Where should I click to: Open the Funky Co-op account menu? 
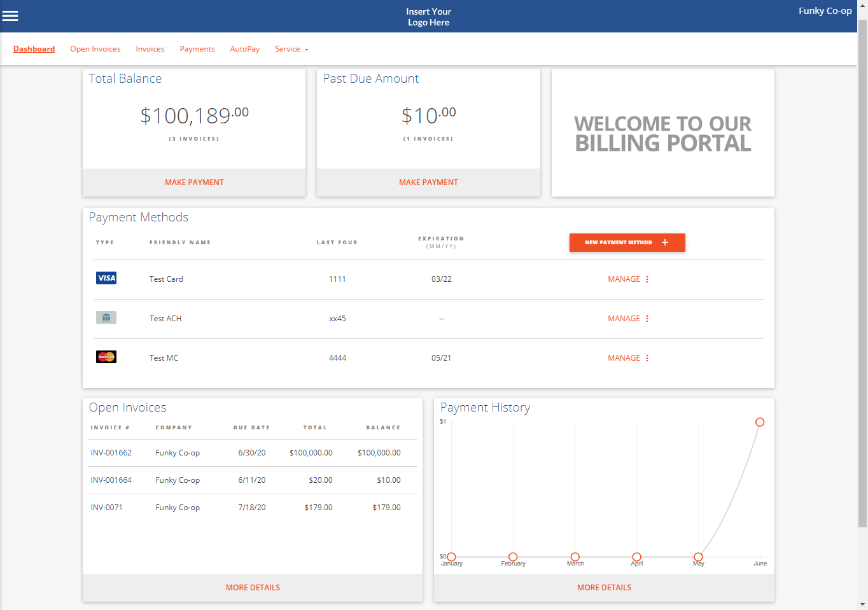(825, 11)
